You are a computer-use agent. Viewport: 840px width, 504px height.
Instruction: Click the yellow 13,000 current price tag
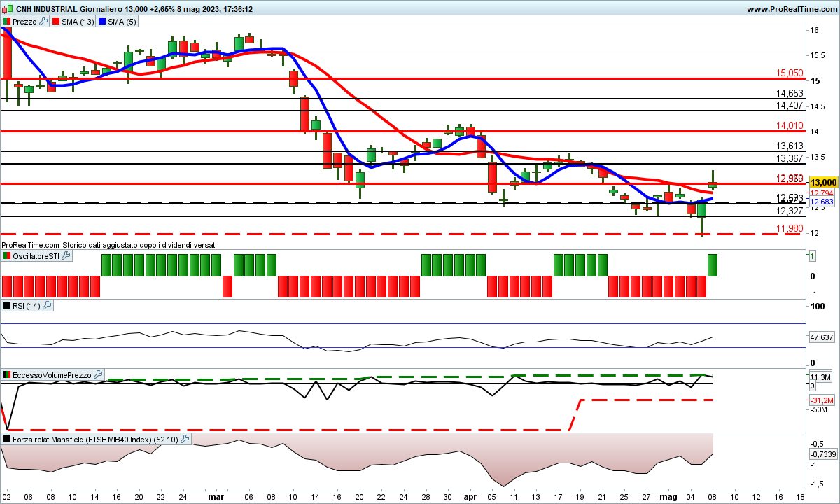coord(823,182)
